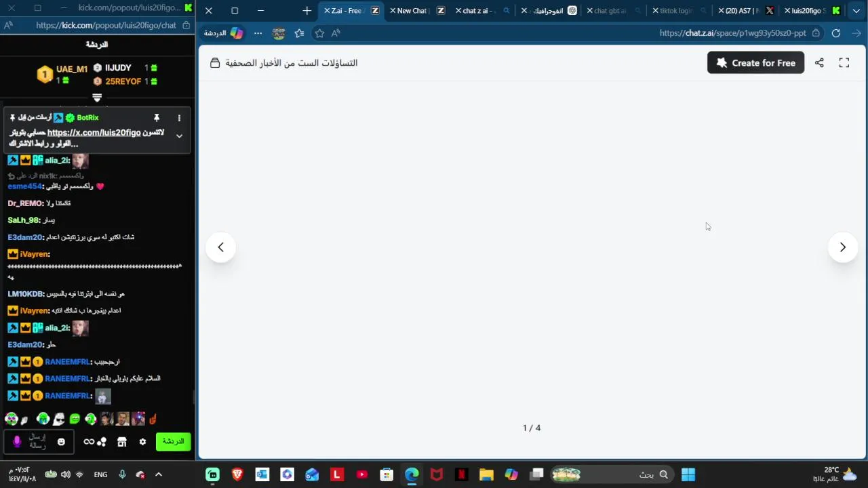Click the Kick popout address bar

click(106, 25)
